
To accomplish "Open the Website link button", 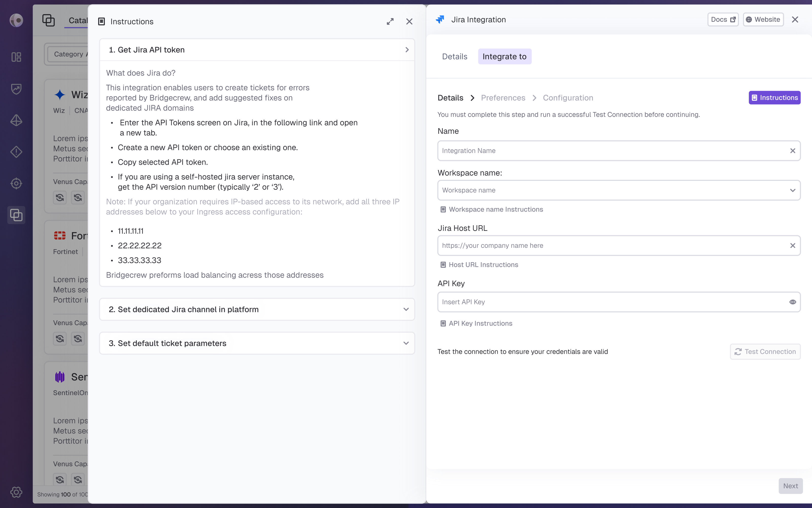I will pos(763,20).
